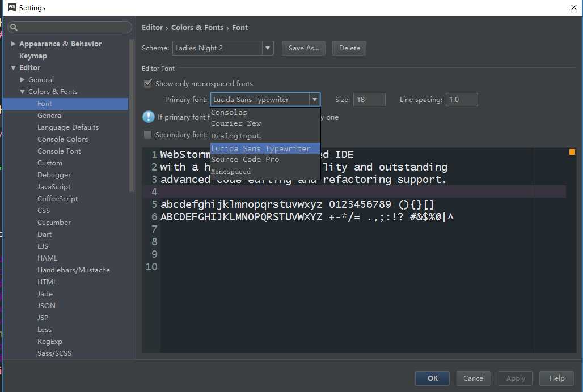Expand Appearance & Behavior section

(x=14, y=44)
